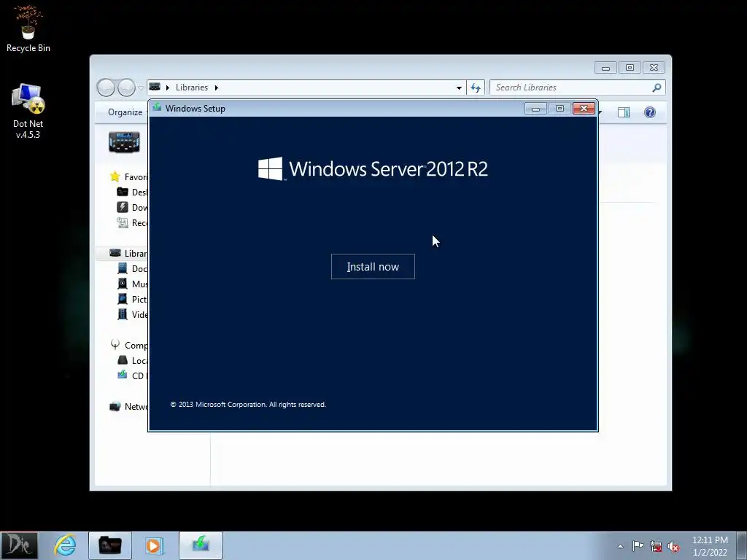Select Desktop under Favorites

[x=133, y=192]
